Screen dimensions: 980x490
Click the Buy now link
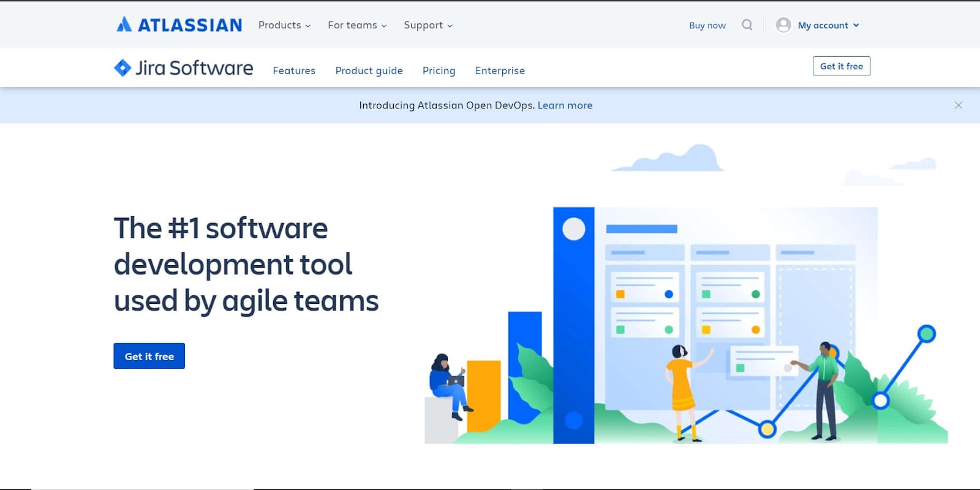point(707,25)
